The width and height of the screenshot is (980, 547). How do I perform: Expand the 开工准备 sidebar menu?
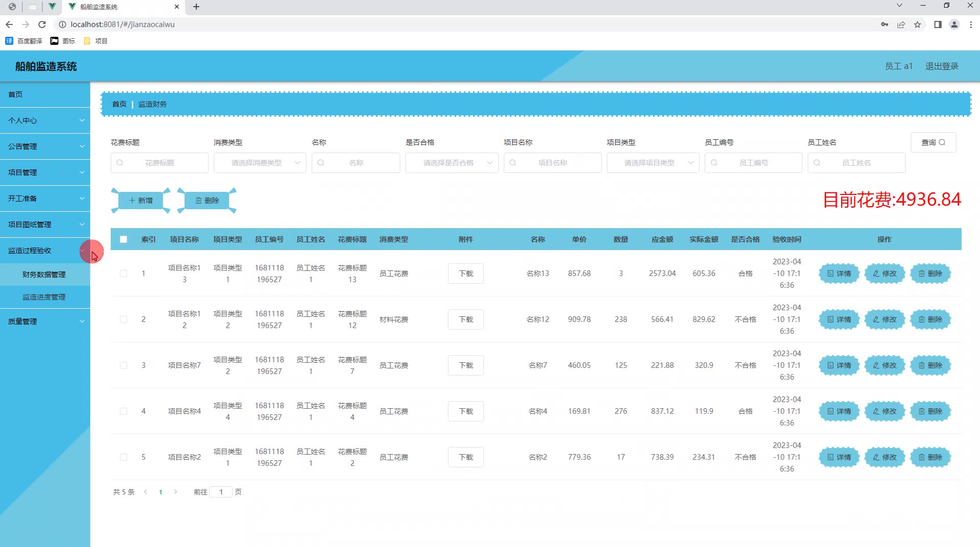[45, 198]
